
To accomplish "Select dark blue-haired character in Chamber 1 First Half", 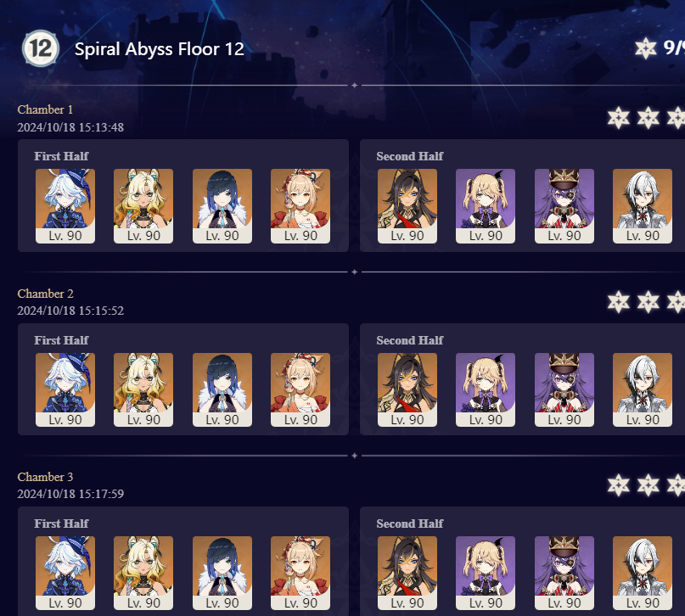I will (222, 206).
